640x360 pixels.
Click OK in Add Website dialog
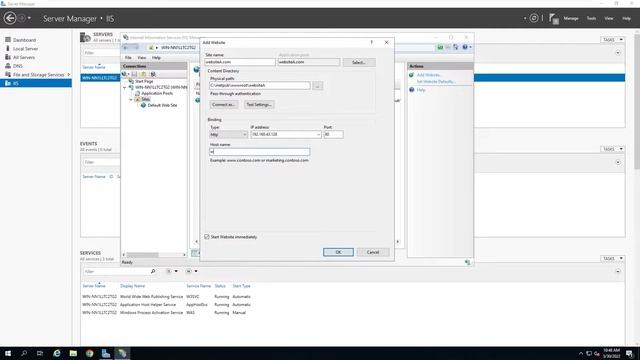[x=338, y=252]
